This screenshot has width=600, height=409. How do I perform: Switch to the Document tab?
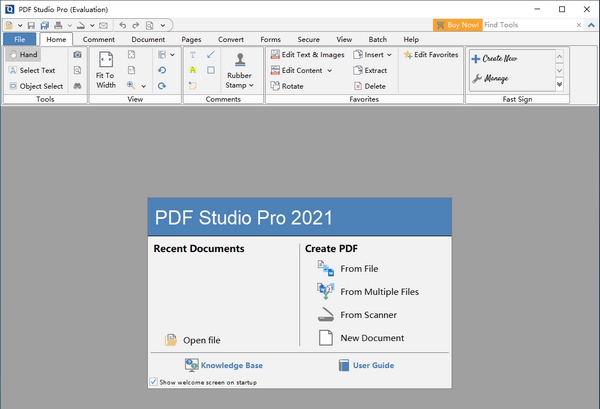coord(148,39)
